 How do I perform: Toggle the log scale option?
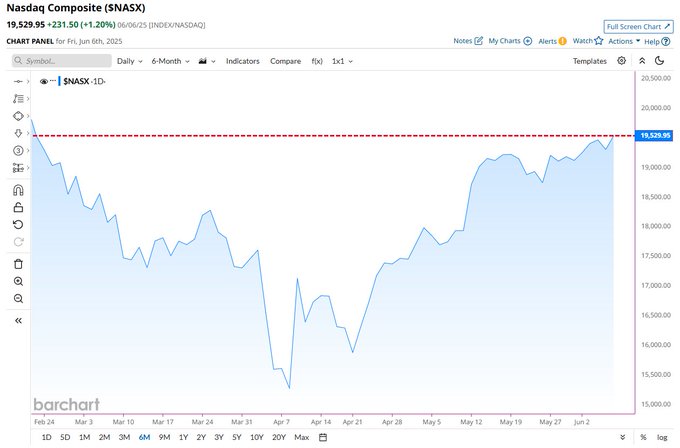click(662, 437)
